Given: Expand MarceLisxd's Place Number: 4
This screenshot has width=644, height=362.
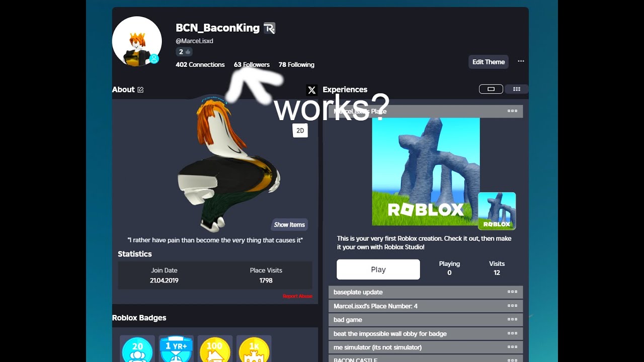Looking at the screenshot, I should coord(426,306).
